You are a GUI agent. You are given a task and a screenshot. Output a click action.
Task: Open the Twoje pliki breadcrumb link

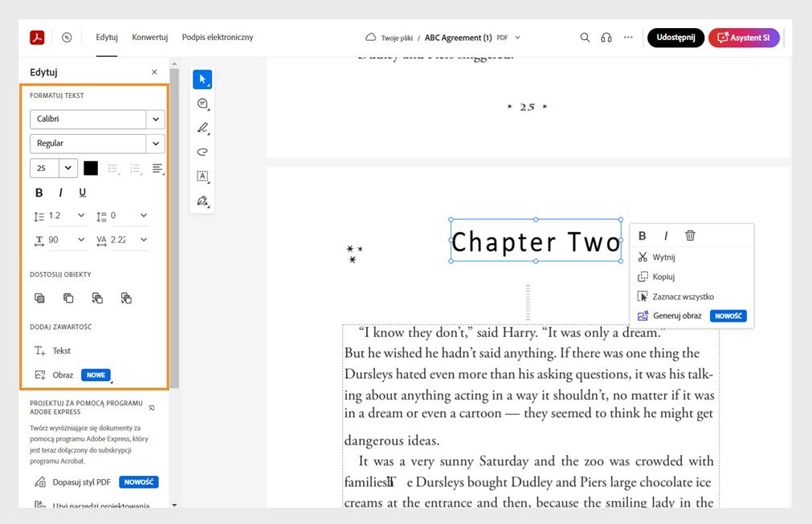[397, 38]
